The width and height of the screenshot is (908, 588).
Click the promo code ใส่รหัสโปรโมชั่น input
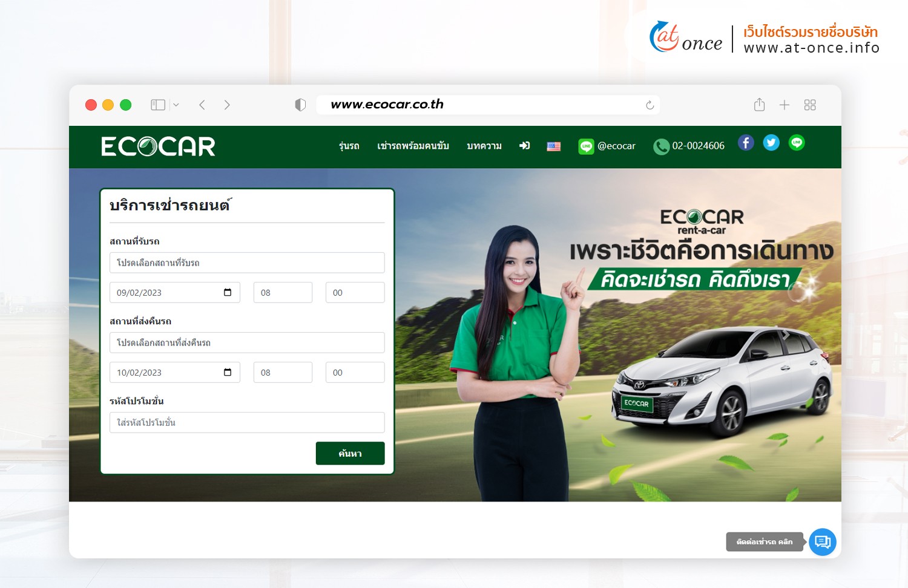pos(247,422)
